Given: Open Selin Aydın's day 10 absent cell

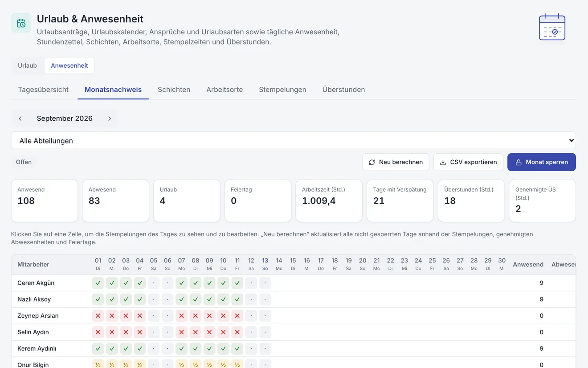Looking at the screenshot, I should pos(223,332).
